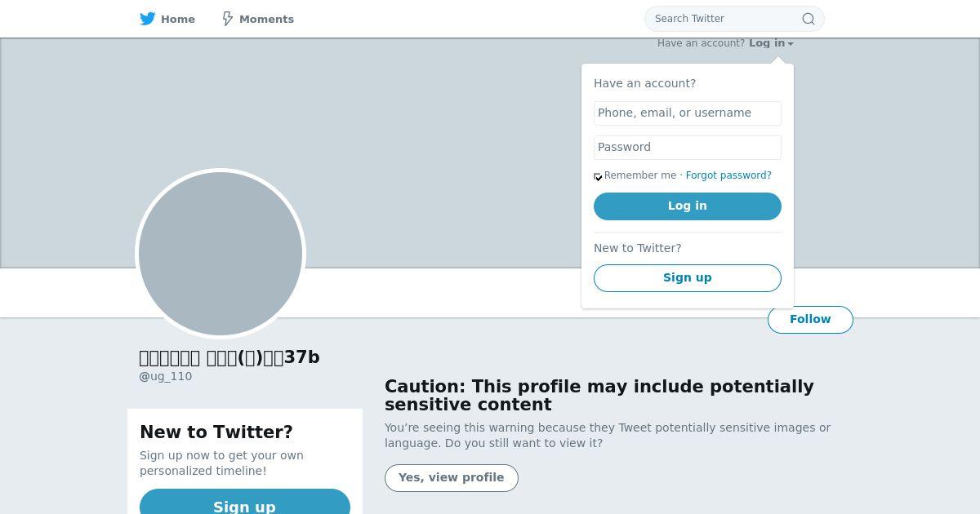980x514 pixels.
Task: Click the search magnifier icon
Action: (x=808, y=19)
